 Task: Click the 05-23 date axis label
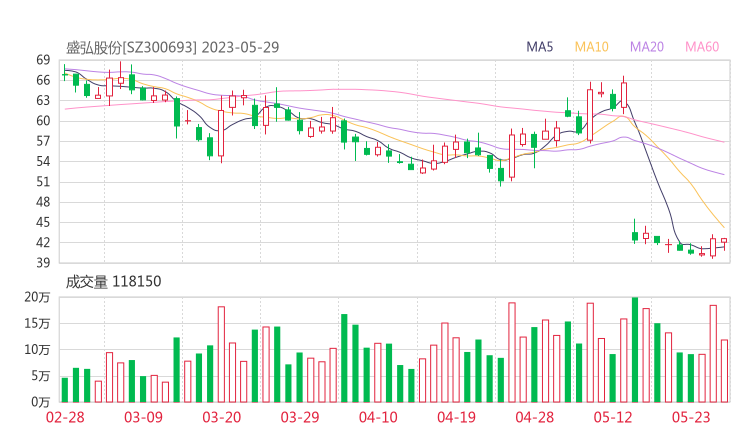[691, 417]
